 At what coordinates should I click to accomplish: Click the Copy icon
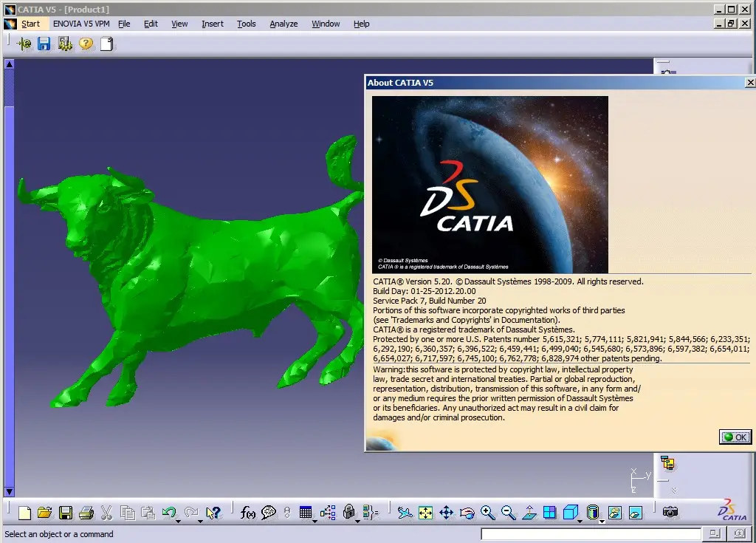(x=127, y=513)
